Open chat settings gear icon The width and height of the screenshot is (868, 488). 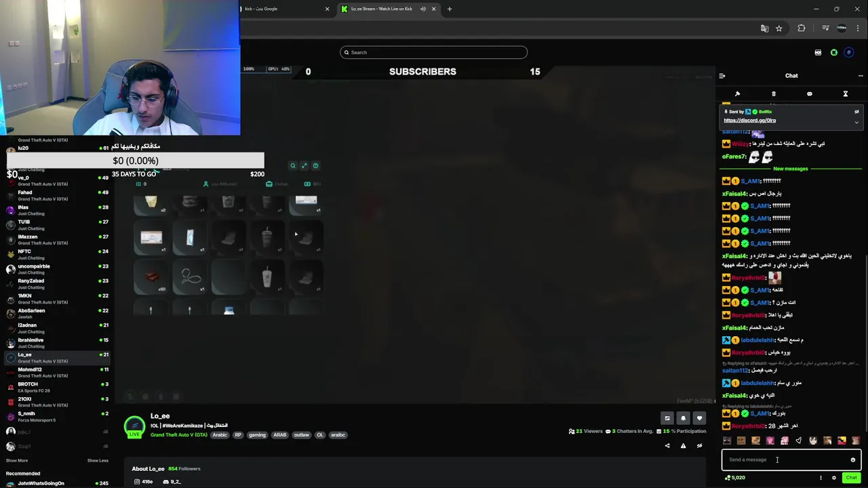click(834, 478)
